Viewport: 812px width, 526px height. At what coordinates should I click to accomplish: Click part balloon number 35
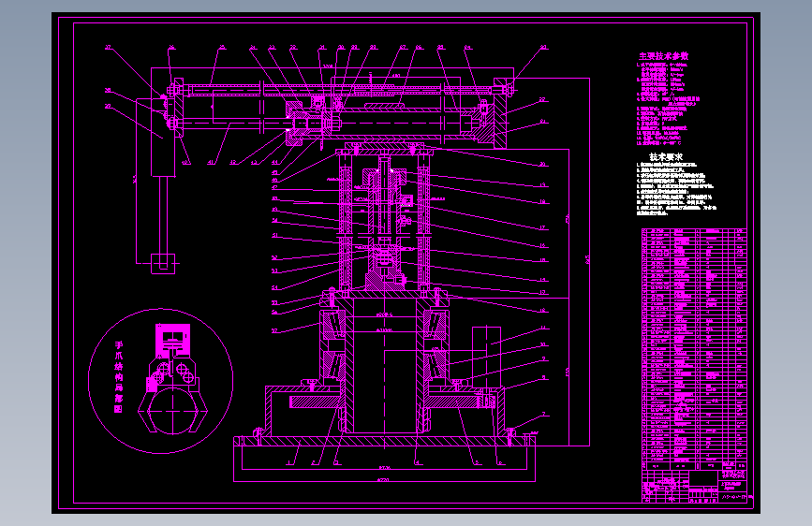coord(222,48)
